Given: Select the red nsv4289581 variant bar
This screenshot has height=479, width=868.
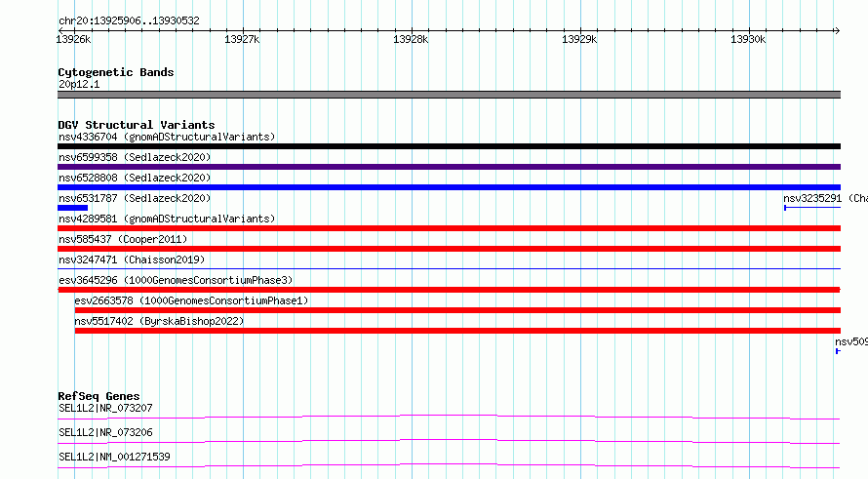Looking at the screenshot, I should coord(449,228).
